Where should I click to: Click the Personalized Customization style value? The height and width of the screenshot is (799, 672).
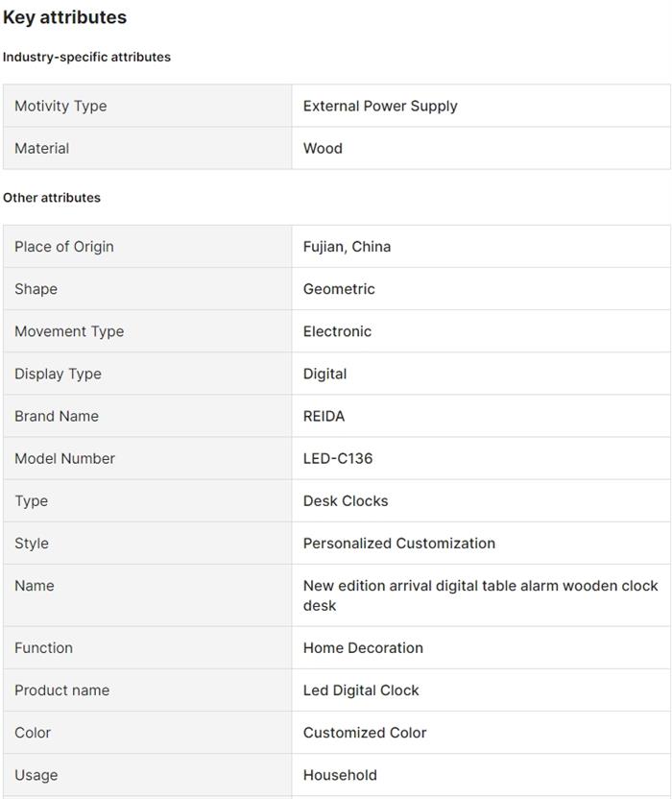399,543
